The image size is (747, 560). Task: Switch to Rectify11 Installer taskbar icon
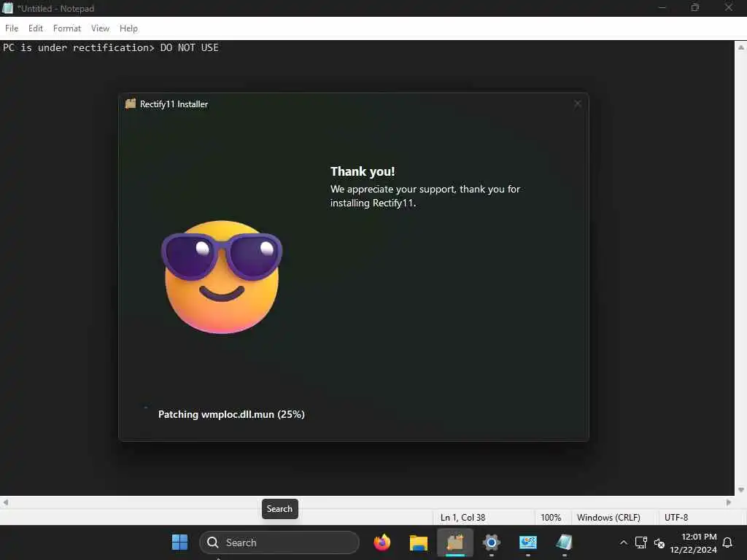pyautogui.click(x=455, y=542)
